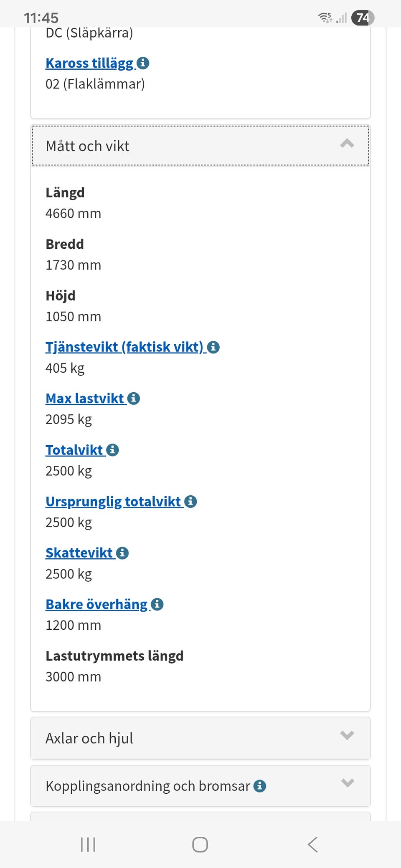Click the Skattevikt info icon

point(122,553)
